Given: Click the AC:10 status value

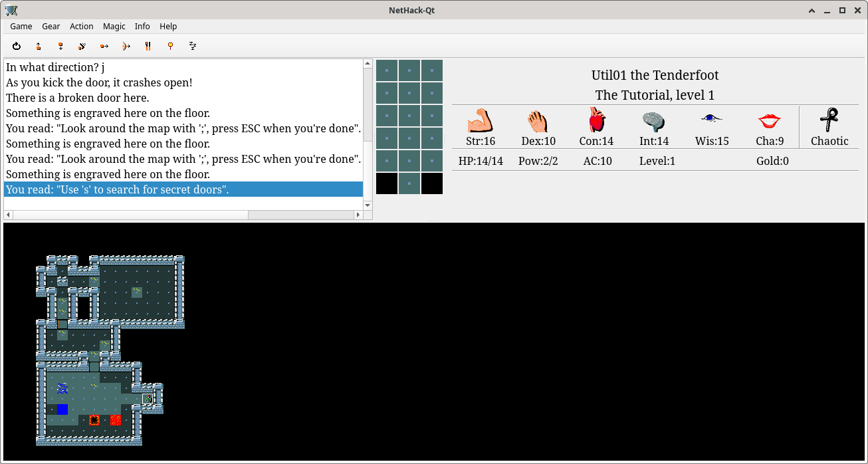Looking at the screenshot, I should [597, 161].
